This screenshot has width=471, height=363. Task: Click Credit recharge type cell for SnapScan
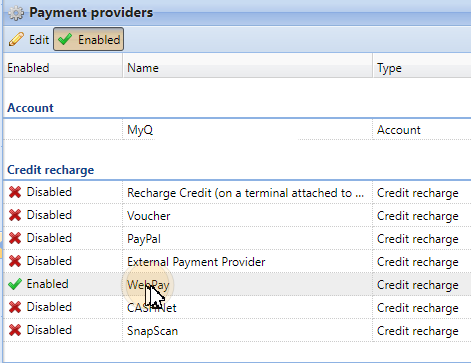click(x=418, y=331)
